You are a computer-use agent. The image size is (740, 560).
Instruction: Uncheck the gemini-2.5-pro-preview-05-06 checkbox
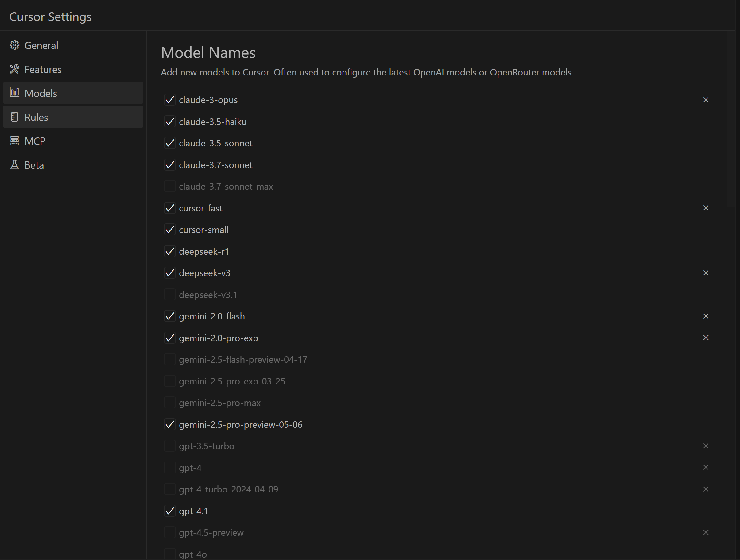(170, 424)
